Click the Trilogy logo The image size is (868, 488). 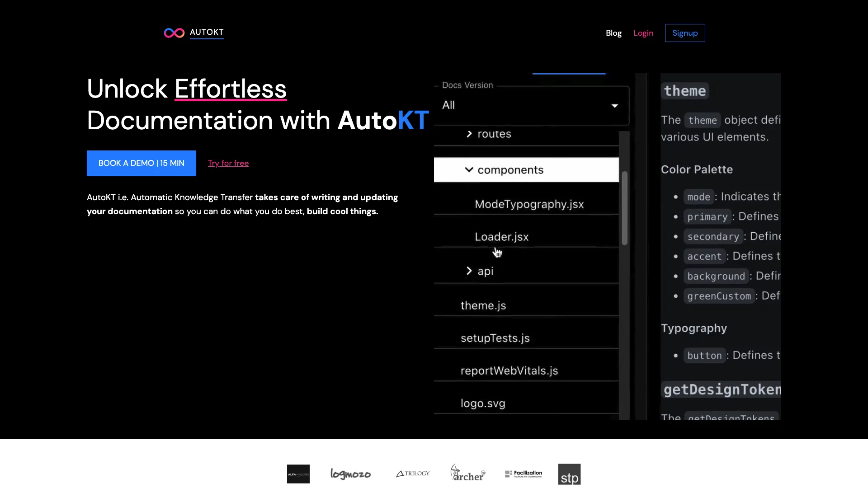click(413, 474)
